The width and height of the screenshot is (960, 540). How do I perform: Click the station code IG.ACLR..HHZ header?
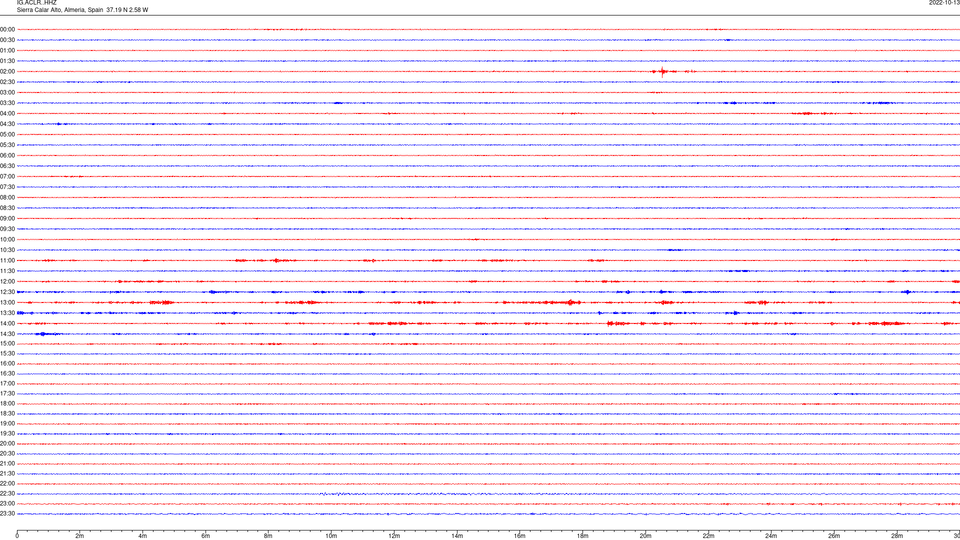click(x=36, y=2)
